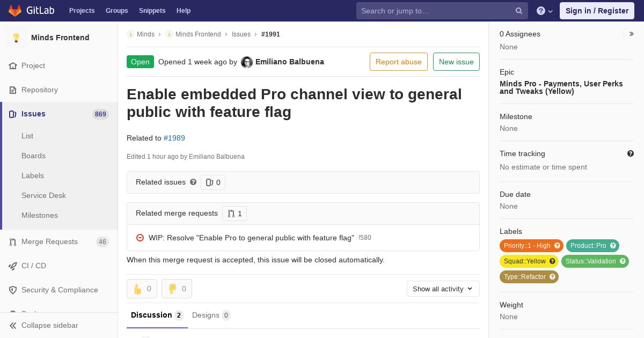Screen dimensions: 644x338
Task: Open the Help question mark menu
Action: pos(545,11)
